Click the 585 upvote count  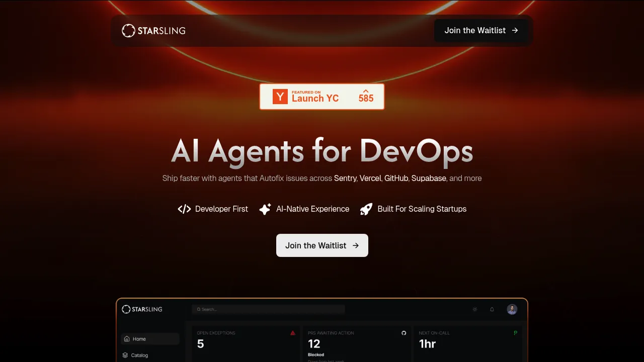pos(366,98)
